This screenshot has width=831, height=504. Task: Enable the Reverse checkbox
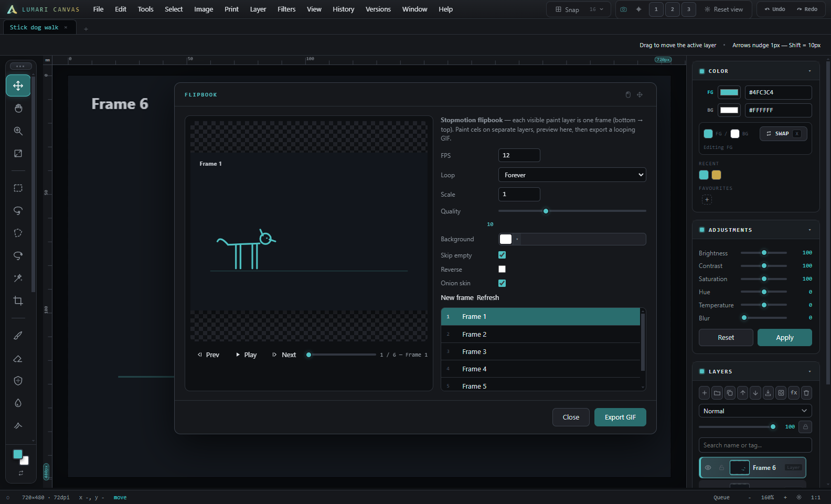(x=502, y=269)
